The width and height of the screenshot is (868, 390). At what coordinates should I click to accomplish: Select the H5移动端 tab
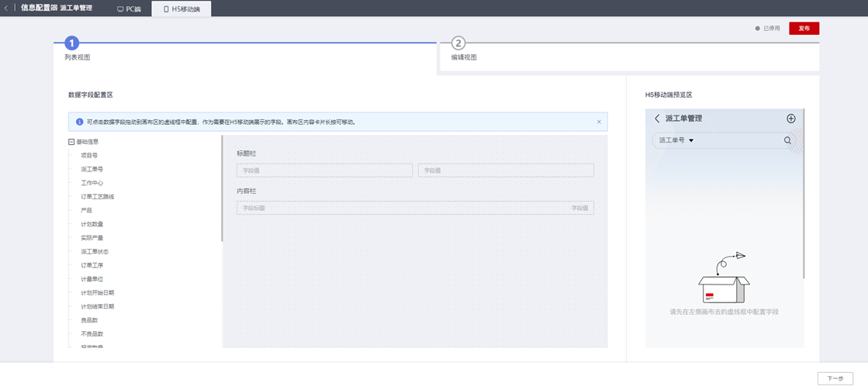point(182,9)
